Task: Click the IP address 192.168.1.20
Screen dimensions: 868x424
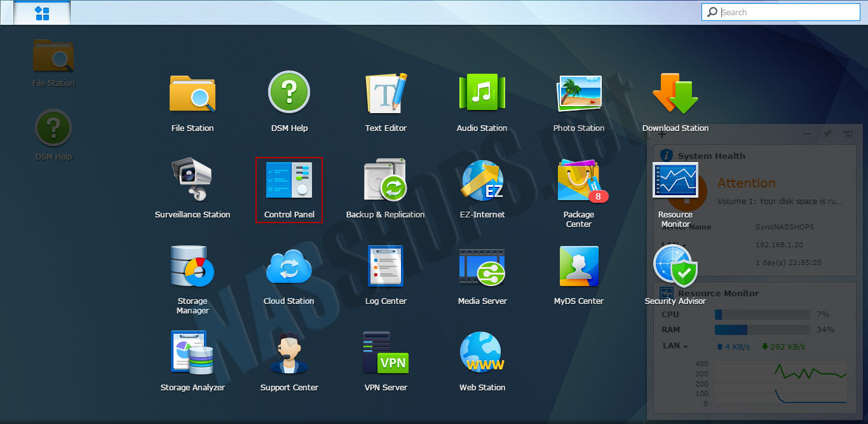Action: click(x=781, y=245)
